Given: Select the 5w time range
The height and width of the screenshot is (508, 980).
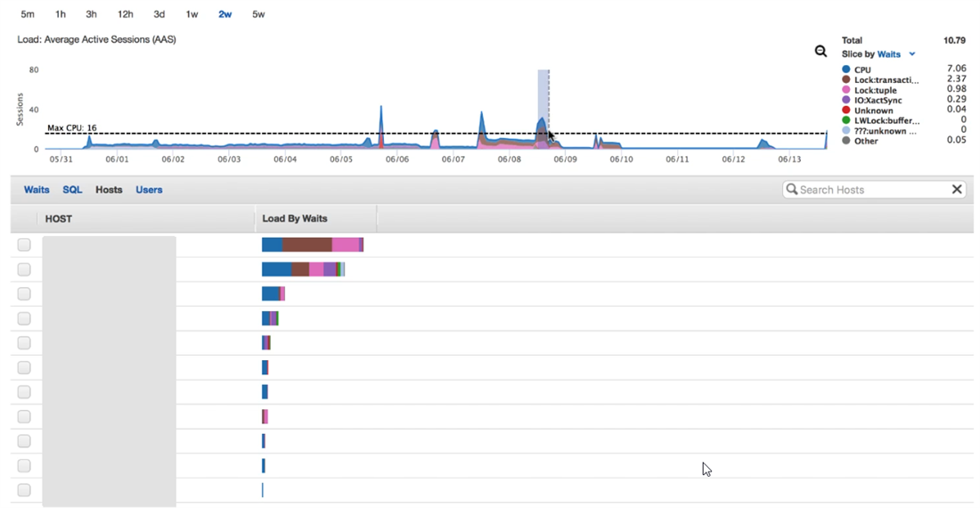Looking at the screenshot, I should (258, 13).
